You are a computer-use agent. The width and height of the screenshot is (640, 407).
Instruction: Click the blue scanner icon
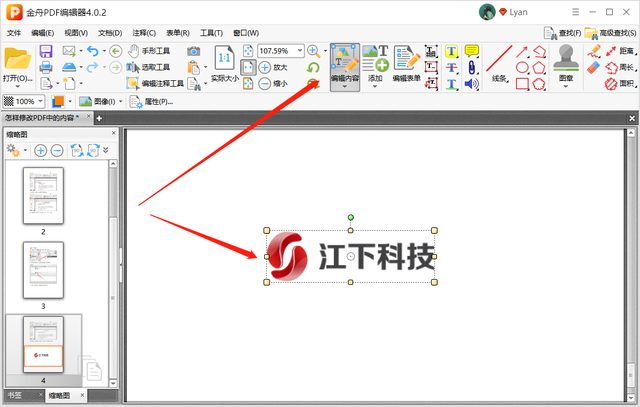(x=69, y=67)
